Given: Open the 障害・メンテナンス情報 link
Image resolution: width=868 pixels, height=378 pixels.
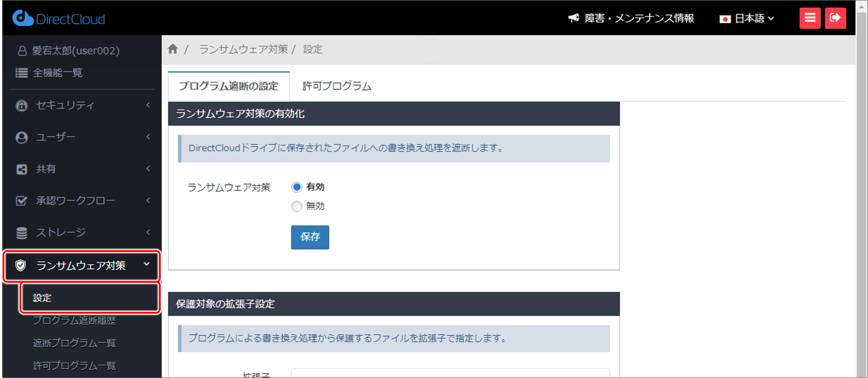Looking at the screenshot, I should tap(639, 18).
